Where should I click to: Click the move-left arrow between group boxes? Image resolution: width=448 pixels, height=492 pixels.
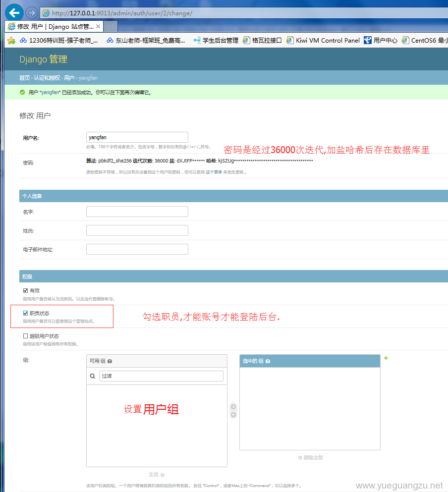233,415
